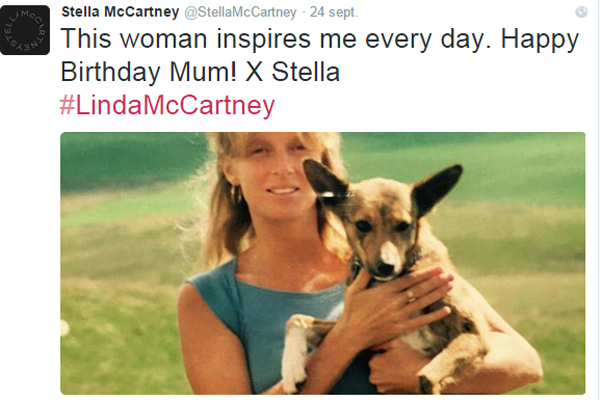Follow the #LindaMcCartney hashtag

click(x=167, y=106)
